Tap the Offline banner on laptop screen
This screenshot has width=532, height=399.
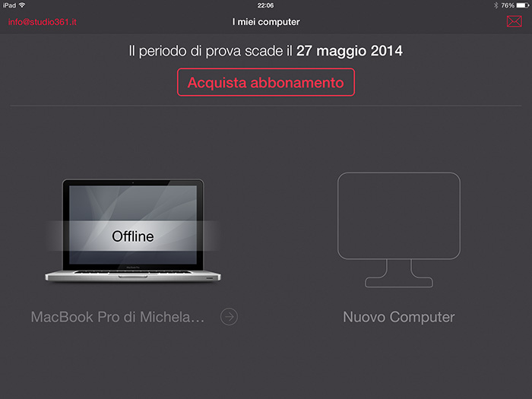click(x=133, y=236)
